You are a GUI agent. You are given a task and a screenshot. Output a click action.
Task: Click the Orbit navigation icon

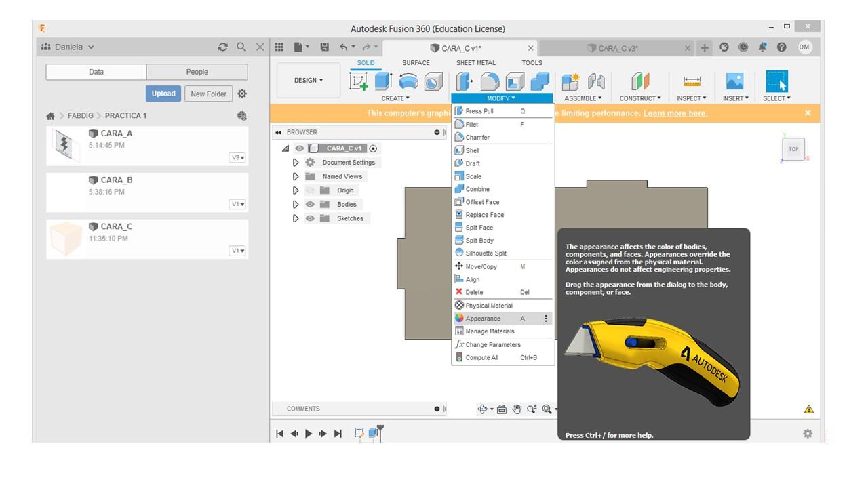pyautogui.click(x=482, y=409)
